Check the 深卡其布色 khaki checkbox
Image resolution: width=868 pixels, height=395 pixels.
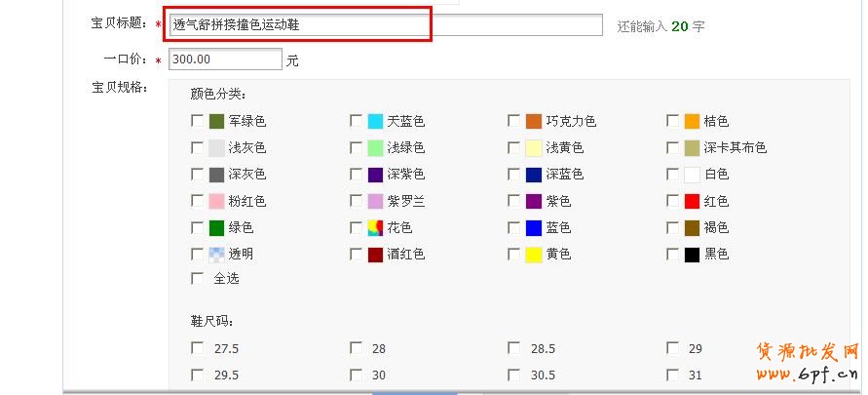673,148
